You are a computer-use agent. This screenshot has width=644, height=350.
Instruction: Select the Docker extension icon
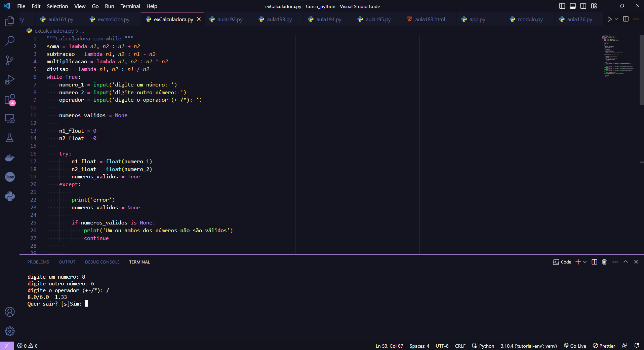click(x=10, y=157)
